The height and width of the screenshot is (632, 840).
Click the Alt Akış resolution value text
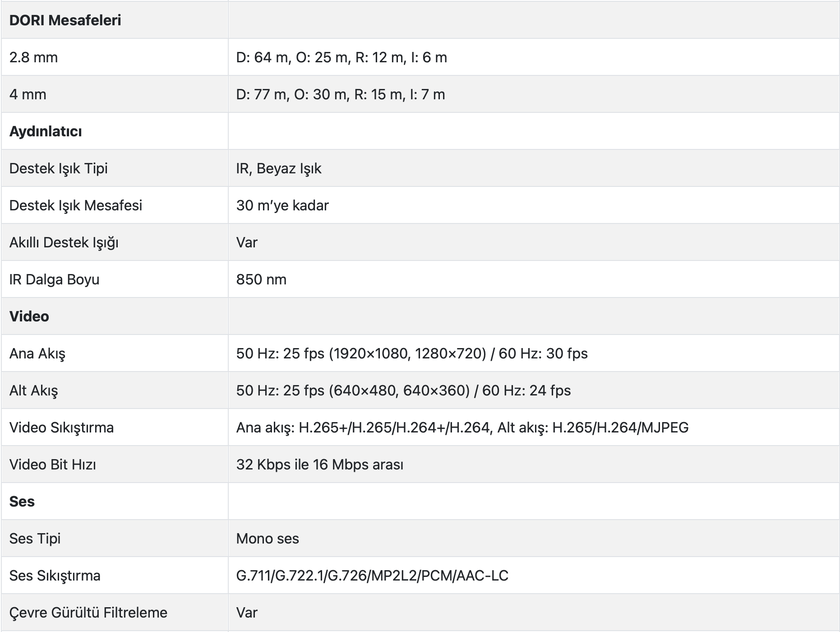pos(403,390)
